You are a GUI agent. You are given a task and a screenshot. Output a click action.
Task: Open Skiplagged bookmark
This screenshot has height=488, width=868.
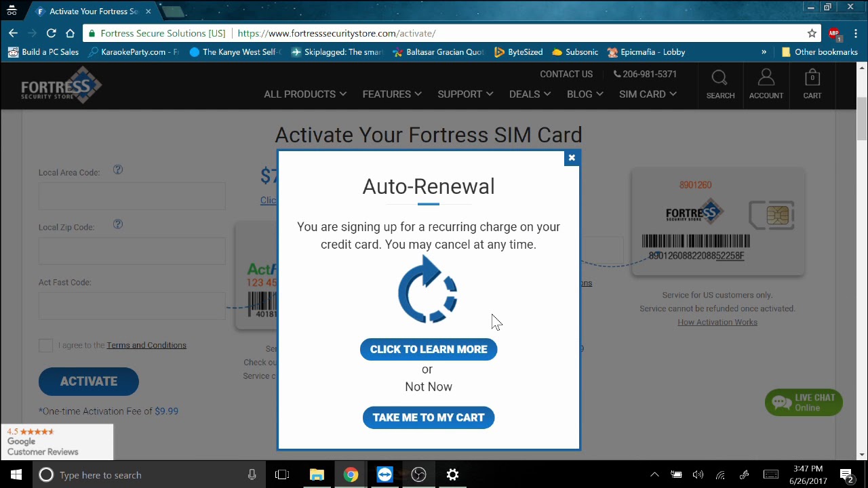tap(337, 52)
